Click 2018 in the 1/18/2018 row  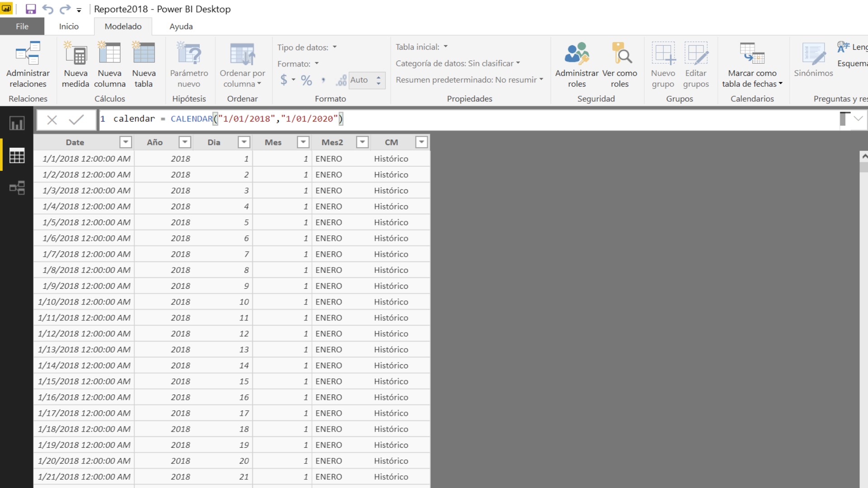180,429
